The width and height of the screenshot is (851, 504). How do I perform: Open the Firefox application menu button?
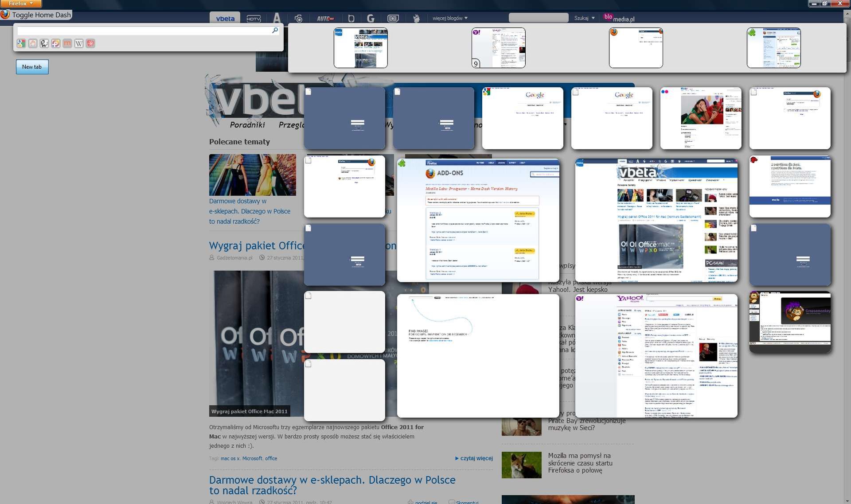(21, 4)
